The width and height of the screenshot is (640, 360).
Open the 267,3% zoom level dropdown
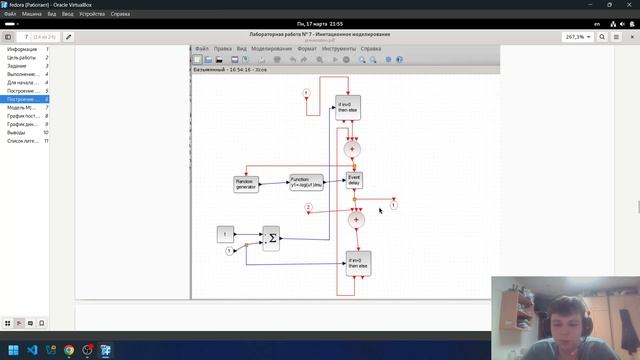point(578,37)
